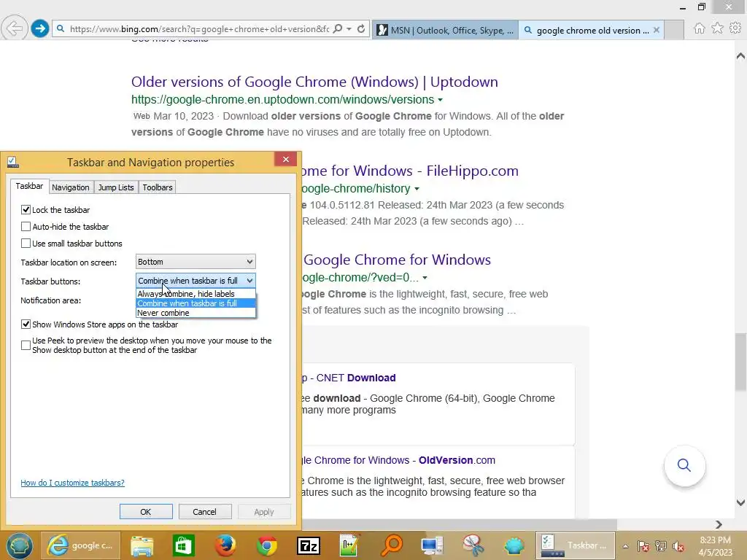
Task: Switch to Taskbar properties taskbar button
Action: (575, 545)
